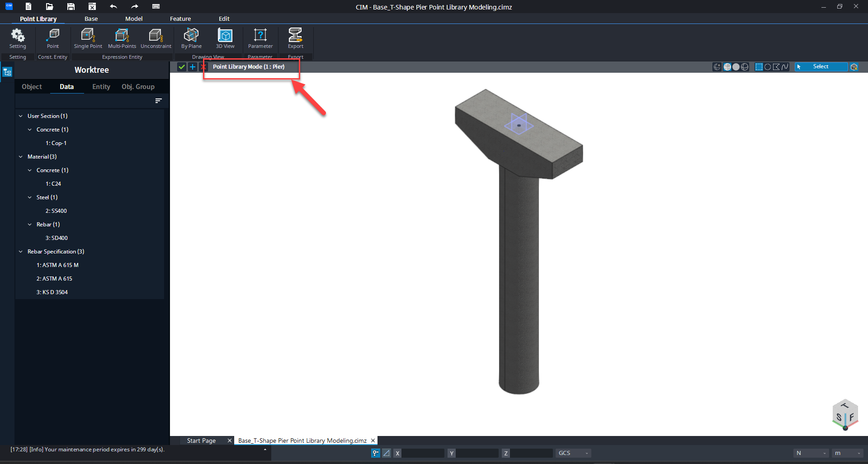The image size is (868, 464).
Task: Select the 2: SS400 steel material
Action: click(56, 211)
